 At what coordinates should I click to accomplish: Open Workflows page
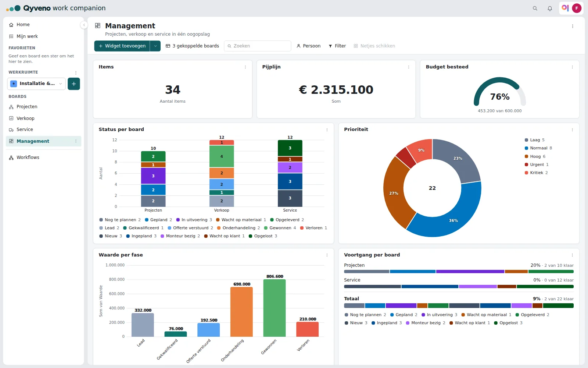pos(43,158)
